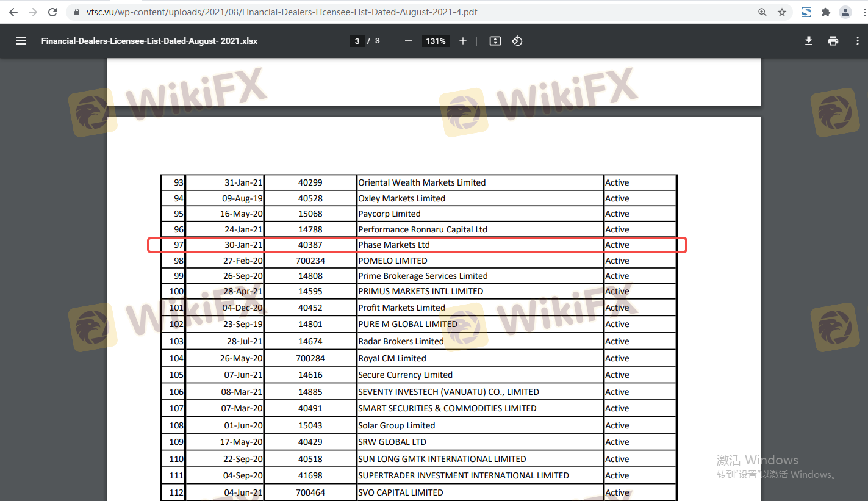Click the address bar URL field
The height and width of the screenshot is (501, 868).
[366, 12]
